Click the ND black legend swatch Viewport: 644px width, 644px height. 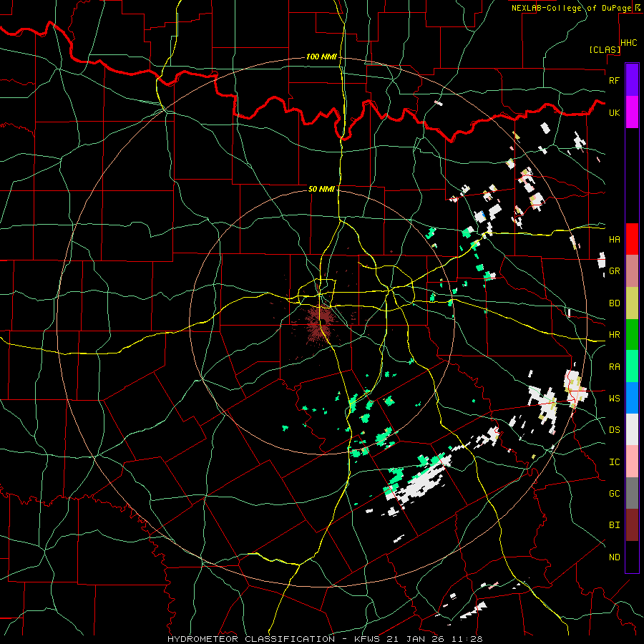pos(632,557)
